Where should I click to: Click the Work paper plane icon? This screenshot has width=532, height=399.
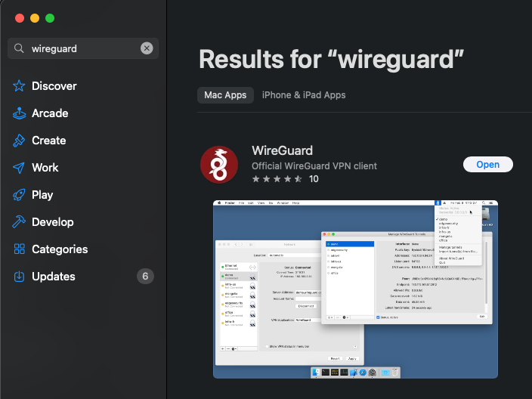pos(19,168)
